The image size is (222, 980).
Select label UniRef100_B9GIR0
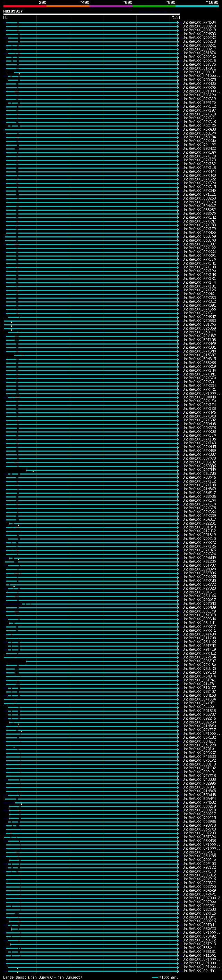click(x=199, y=95)
